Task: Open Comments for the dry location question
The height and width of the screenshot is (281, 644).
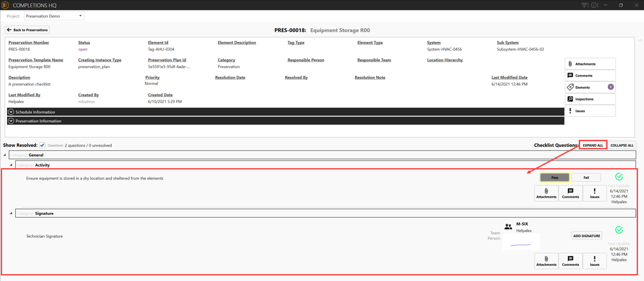Action: tap(571, 193)
